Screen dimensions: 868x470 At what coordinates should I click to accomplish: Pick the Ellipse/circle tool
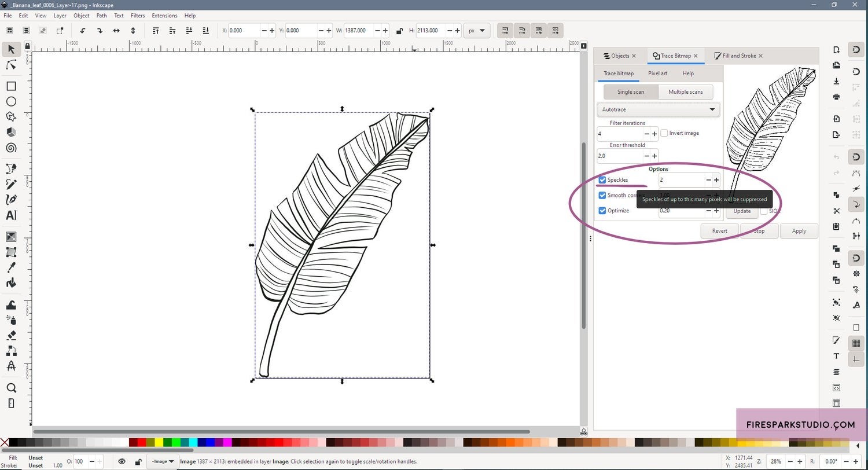10,101
